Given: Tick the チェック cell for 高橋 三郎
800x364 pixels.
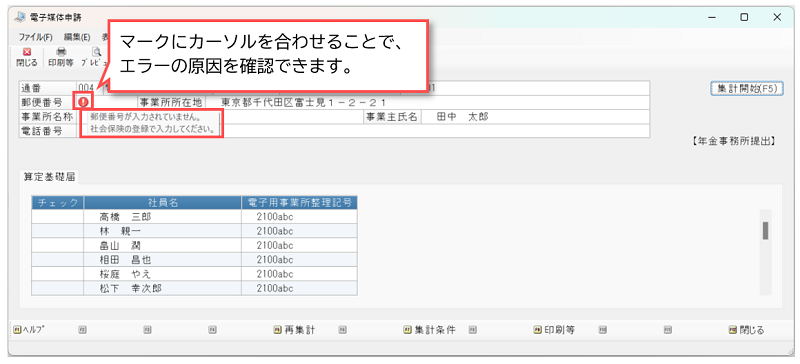Looking at the screenshot, I should (x=58, y=216).
